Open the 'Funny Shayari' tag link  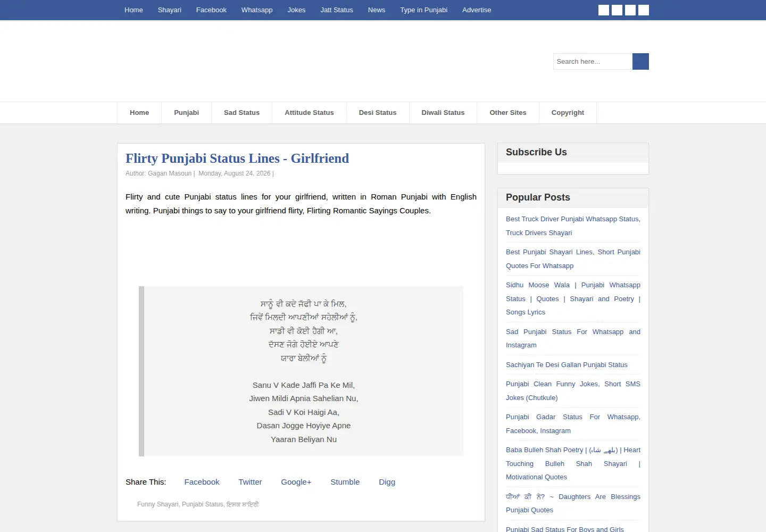[x=157, y=504]
